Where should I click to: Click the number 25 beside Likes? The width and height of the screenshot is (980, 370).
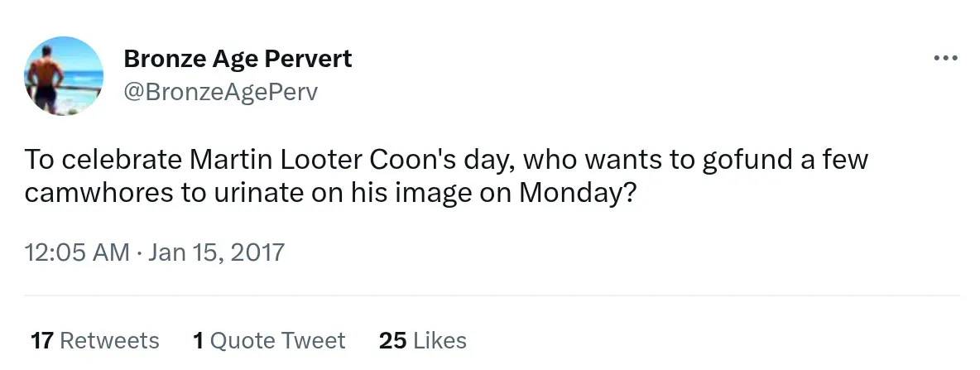click(392, 340)
